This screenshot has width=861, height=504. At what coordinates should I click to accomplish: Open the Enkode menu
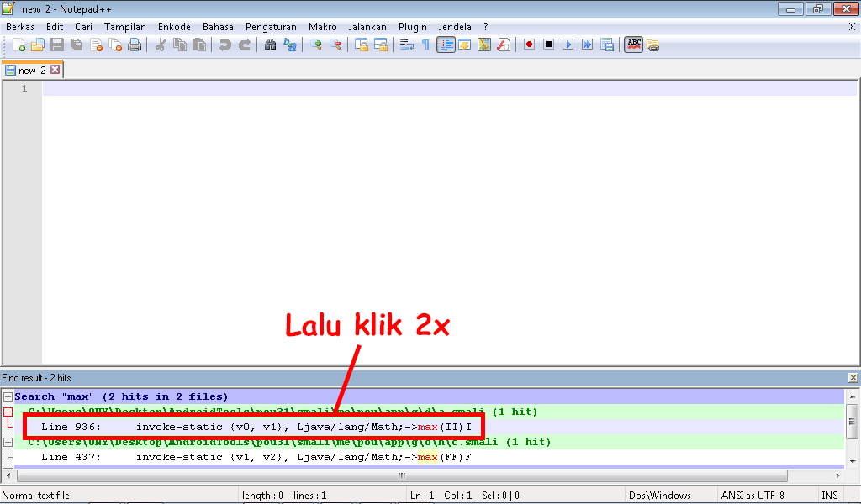tap(174, 27)
